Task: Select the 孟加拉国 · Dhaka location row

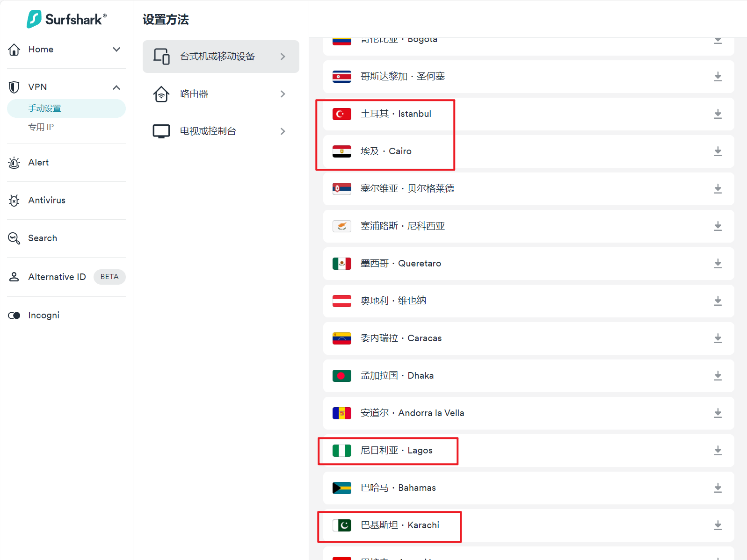Action: pos(529,376)
